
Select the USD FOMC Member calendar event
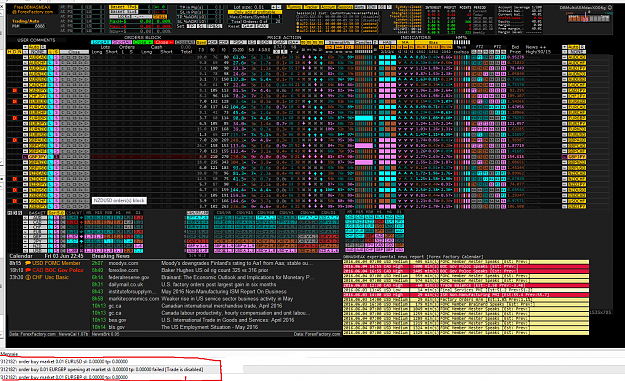(x=56, y=263)
